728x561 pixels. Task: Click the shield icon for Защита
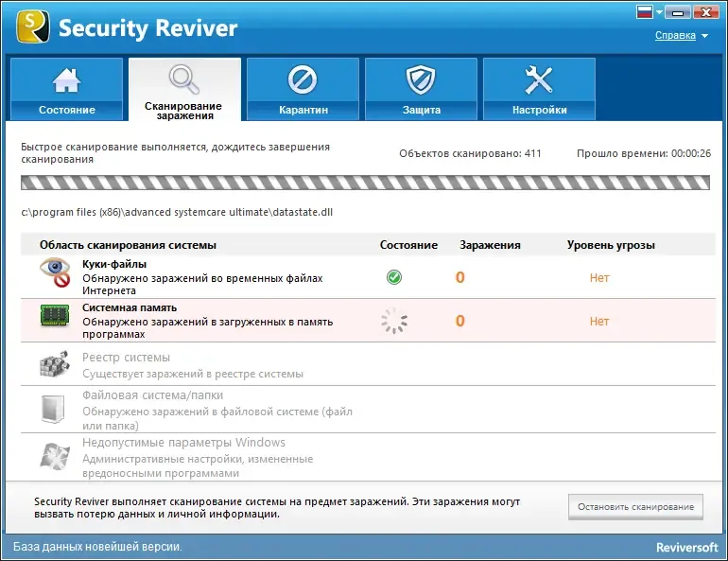point(421,79)
